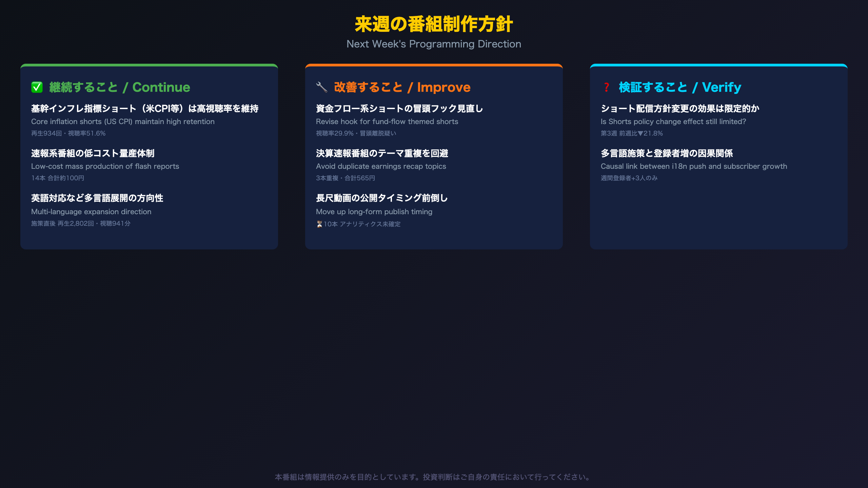Viewport: 868px width, 488px height.
Task: Click the stat 14本 合計約100円
Action: click(x=58, y=178)
